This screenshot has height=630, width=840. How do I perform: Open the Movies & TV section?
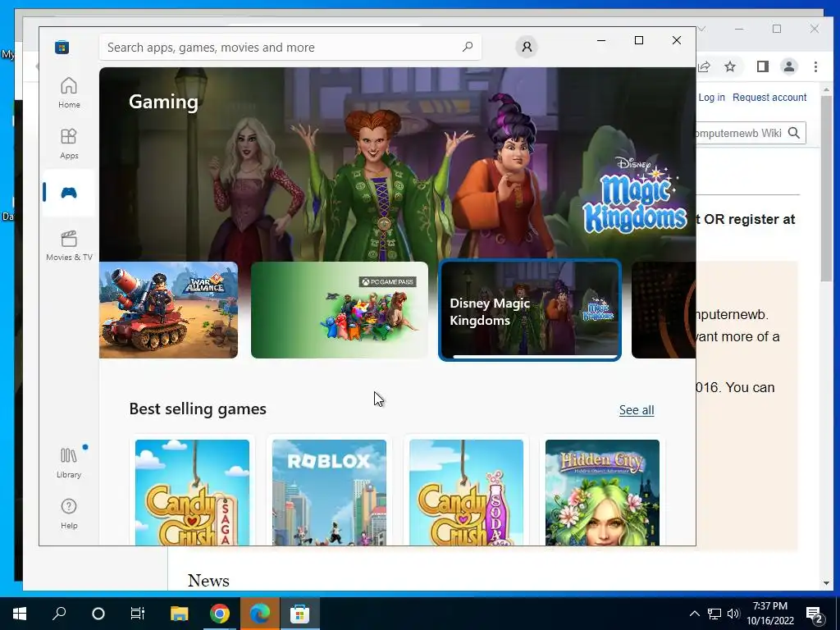tap(69, 245)
